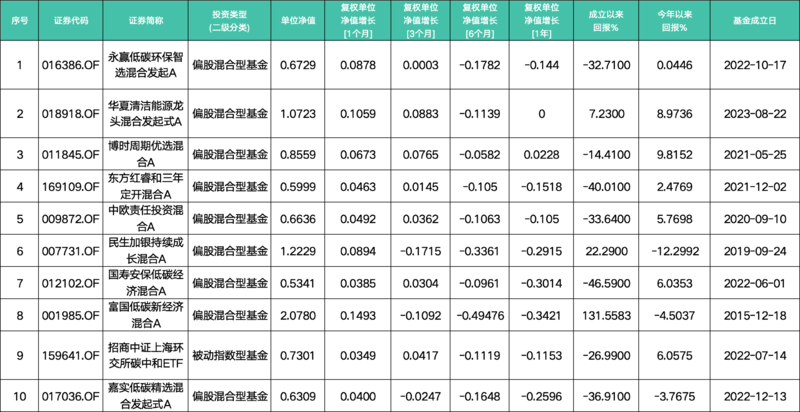Open 国寿安保低碳经济混合A fund entry

click(146, 283)
